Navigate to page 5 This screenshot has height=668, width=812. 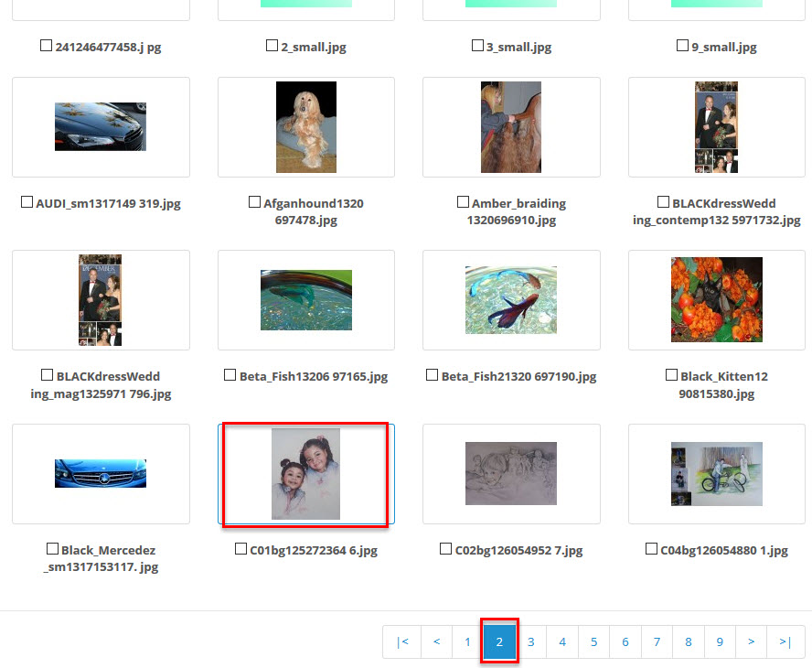click(x=593, y=642)
